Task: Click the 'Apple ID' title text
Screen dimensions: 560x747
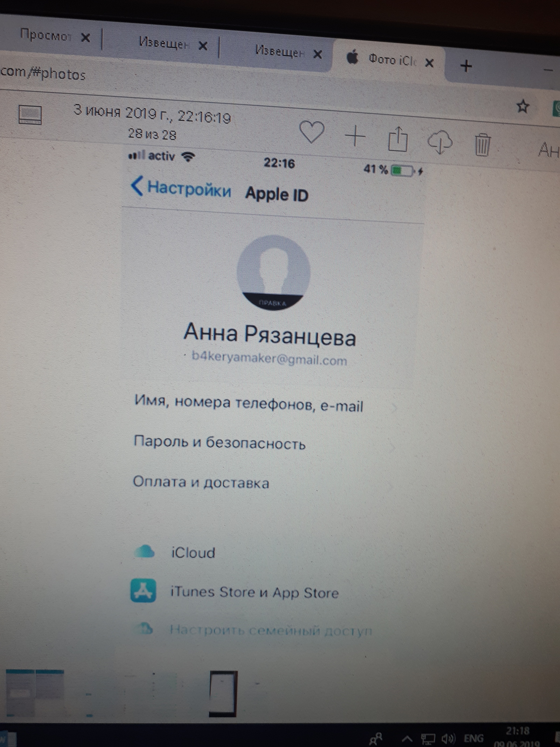Action: pyautogui.click(x=276, y=194)
